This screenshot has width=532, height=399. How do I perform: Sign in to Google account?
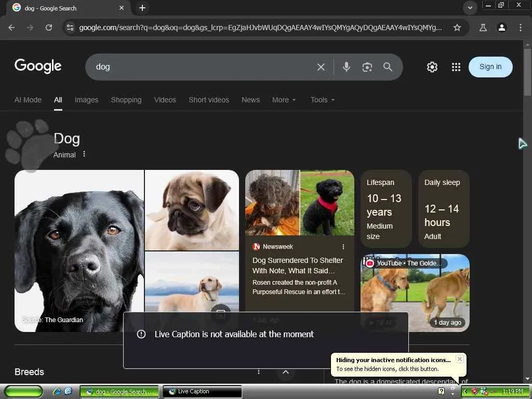pyautogui.click(x=490, y=67)
